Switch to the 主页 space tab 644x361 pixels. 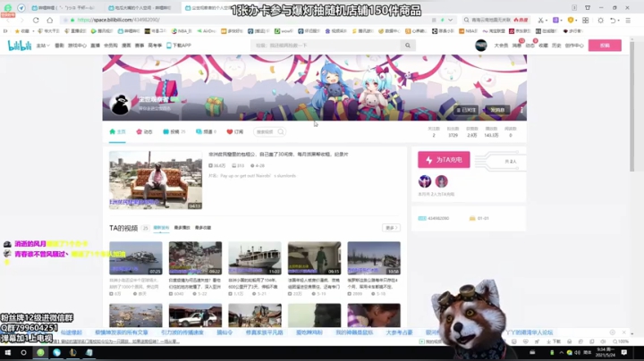tap(117, 131)
